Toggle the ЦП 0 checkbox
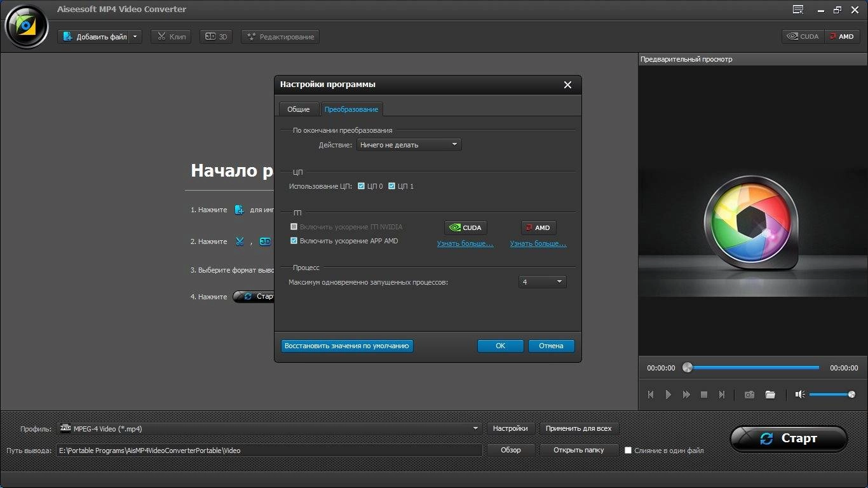The image size is (868, 488). click(362, 186)
